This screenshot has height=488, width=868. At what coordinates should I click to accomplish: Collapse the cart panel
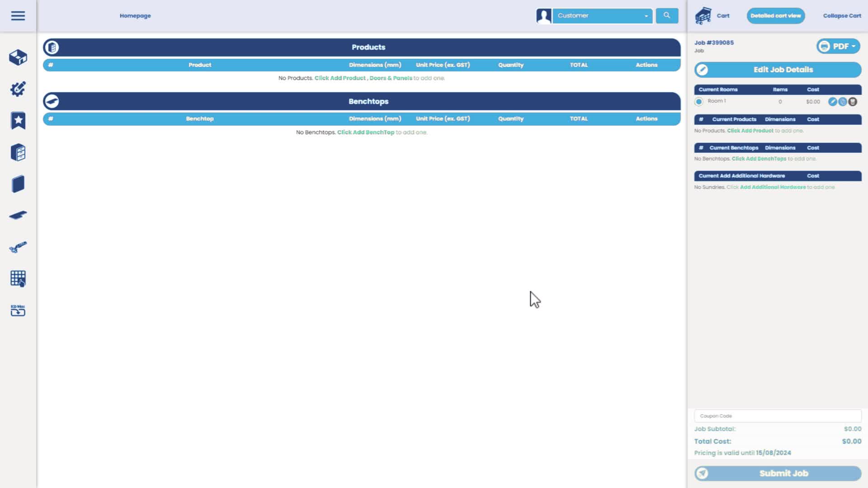point(842,16)
